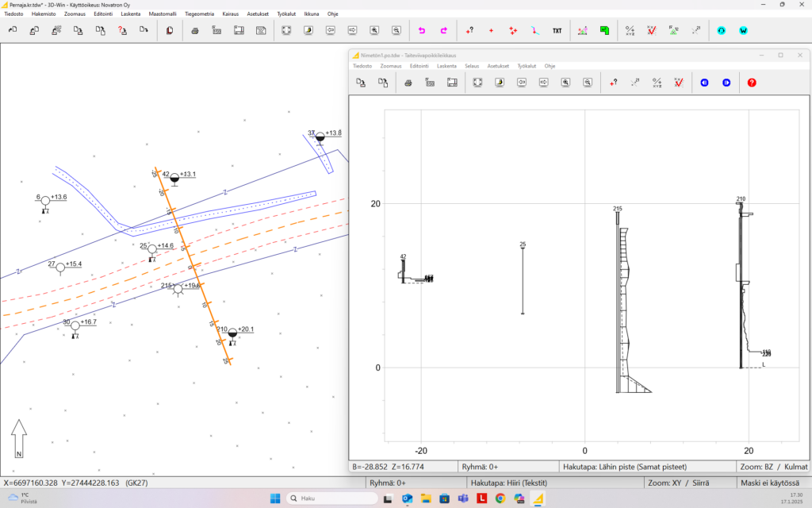This screenshot has height=508, width=812.
Task: Open Google Chrome from the taskbar
Action: tap(500, 498)
